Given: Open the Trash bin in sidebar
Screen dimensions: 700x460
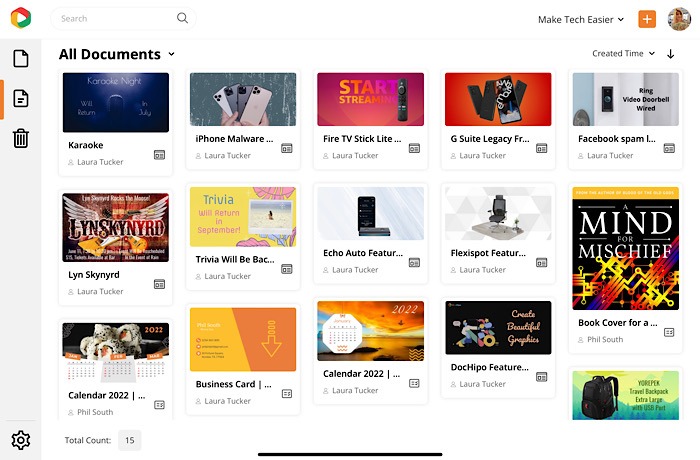Looking at the screenshot, I should coord(21,138).
